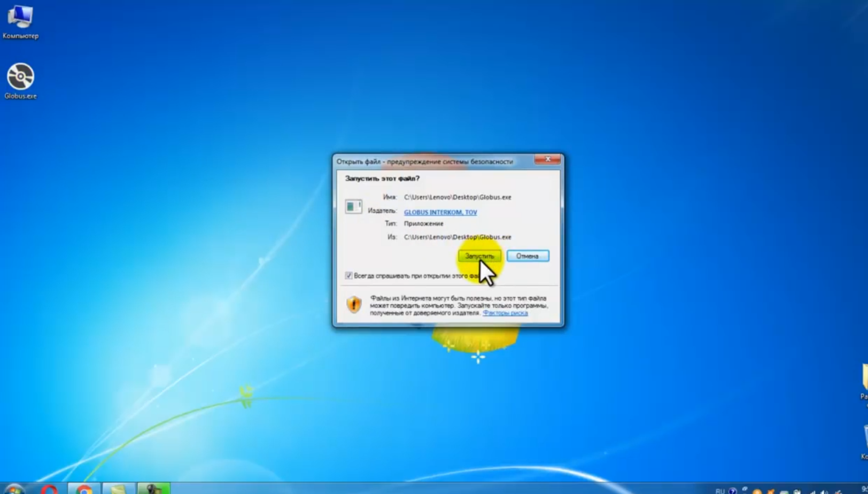Click the volume speaker tray icon
This screenshot has width=868, height=494.
click(x=825, y=492)
